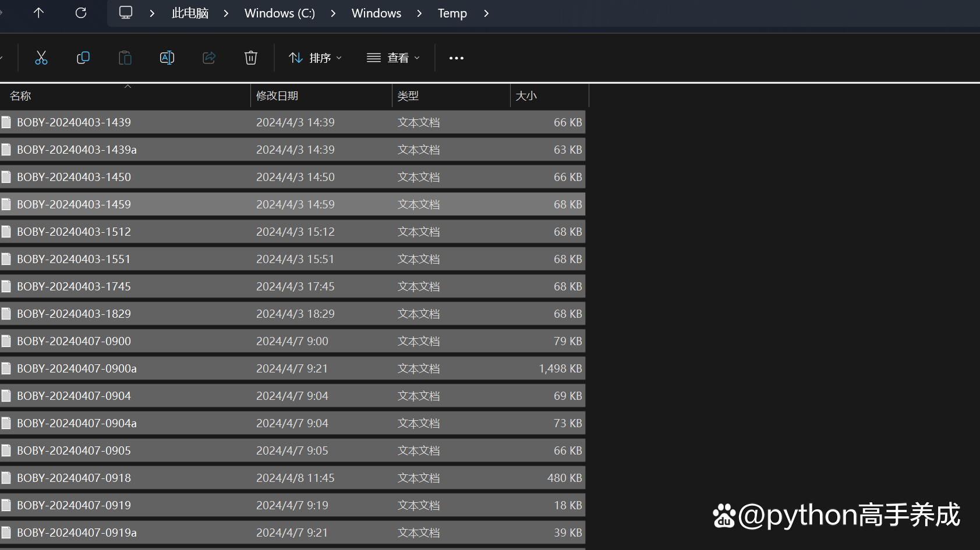Expand chevron after Temp breadcrumb
980x550 pixels.
(486, 13)
